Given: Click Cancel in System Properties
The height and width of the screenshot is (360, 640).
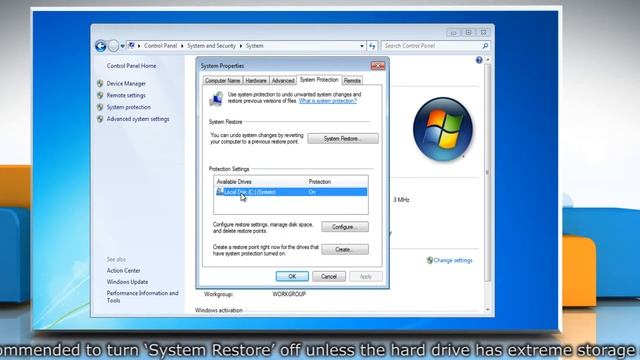Looking at the screenshot, I should pyautogui.click(x=329, y=277).
